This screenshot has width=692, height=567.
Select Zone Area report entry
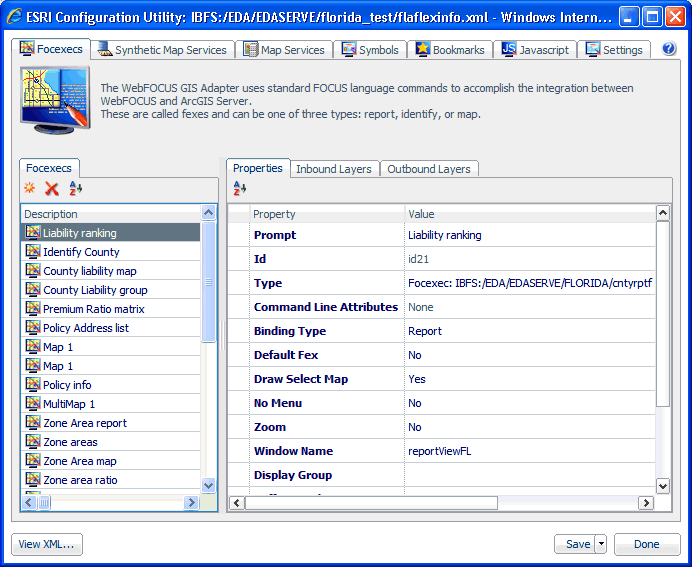pos(110,422)
